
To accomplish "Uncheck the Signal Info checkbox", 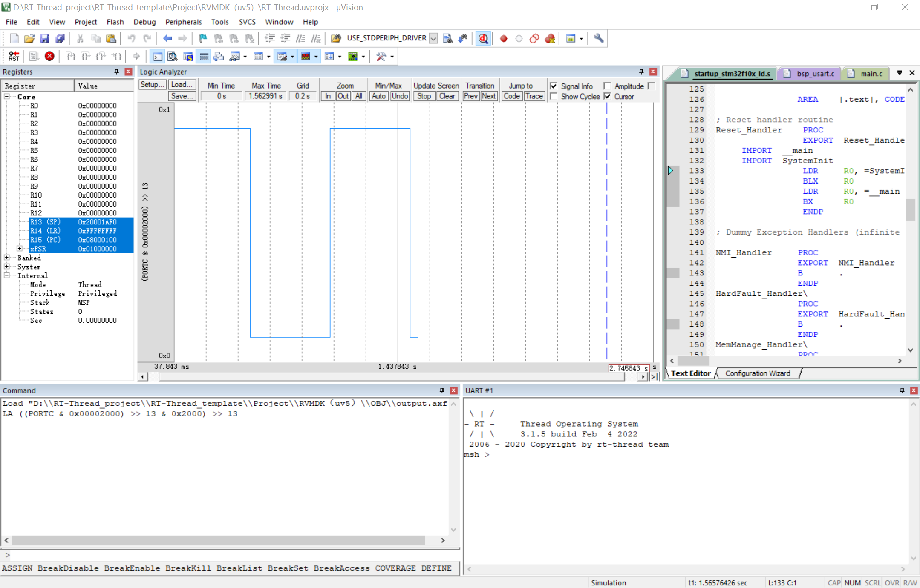I will [x=554, y=86].
